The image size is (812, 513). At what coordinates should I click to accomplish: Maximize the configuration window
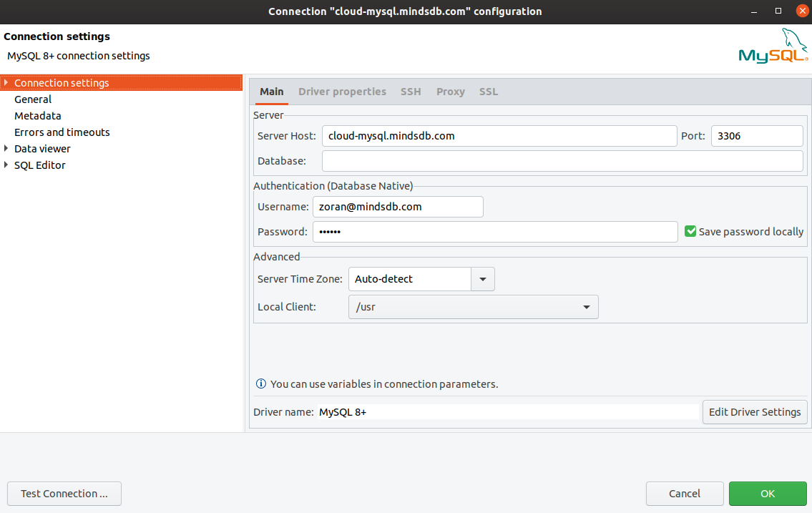[778, 11]
